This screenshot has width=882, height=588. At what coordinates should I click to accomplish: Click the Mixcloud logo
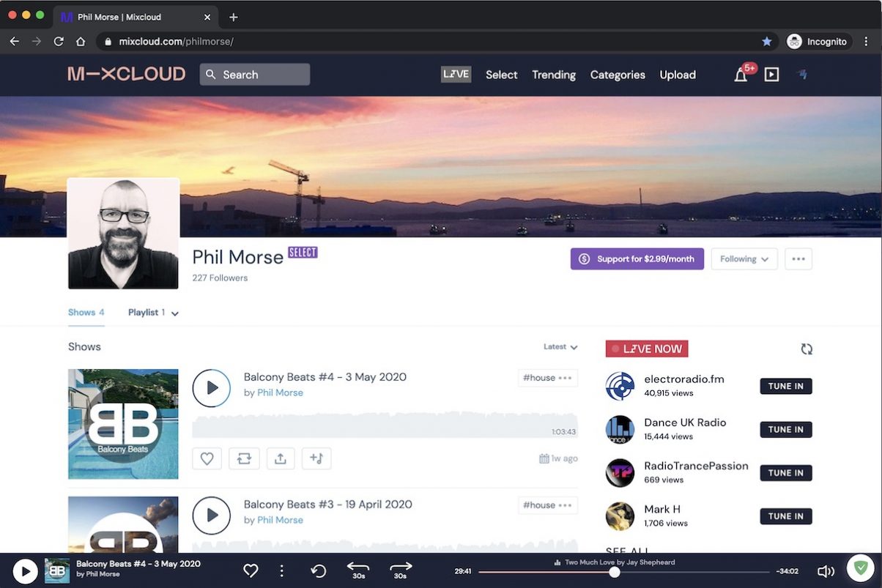pos(125,74)
